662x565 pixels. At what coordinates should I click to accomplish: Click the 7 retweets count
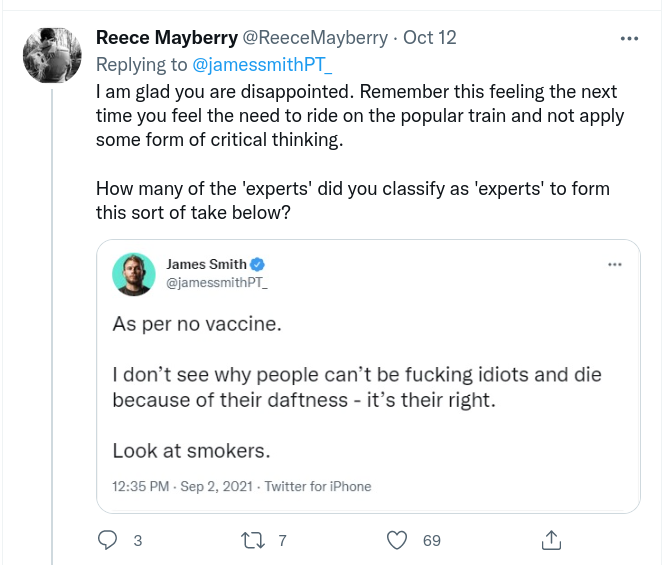click(282, 540)
